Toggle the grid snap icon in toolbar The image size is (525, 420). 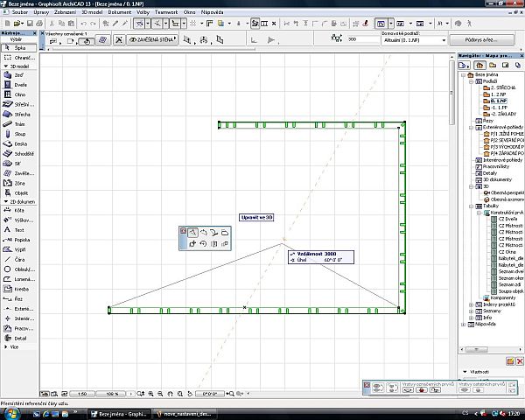pyautogui.click(x=193, y=24)
